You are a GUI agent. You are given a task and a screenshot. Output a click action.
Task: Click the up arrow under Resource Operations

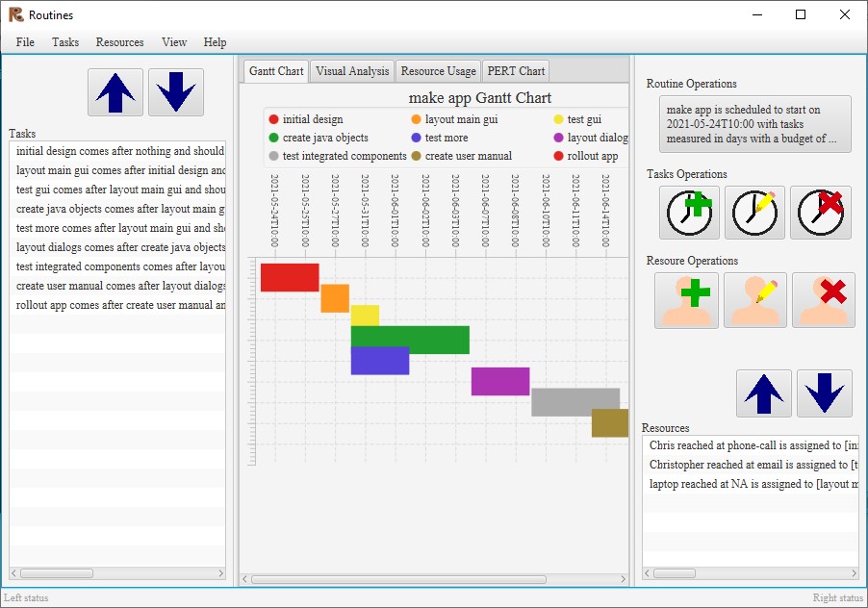(x=763, y=392)
